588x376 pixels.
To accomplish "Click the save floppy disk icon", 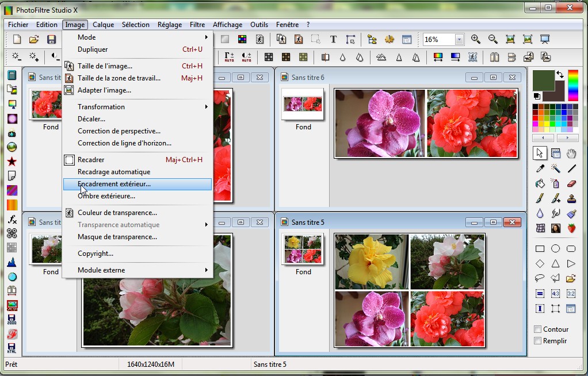I will click(51, 39).
